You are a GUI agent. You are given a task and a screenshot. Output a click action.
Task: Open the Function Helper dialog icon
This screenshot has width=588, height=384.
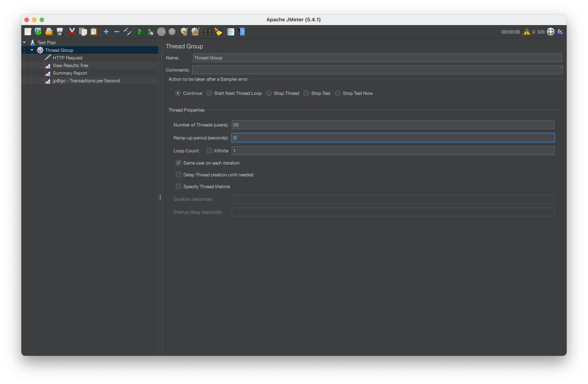[230, 32]
